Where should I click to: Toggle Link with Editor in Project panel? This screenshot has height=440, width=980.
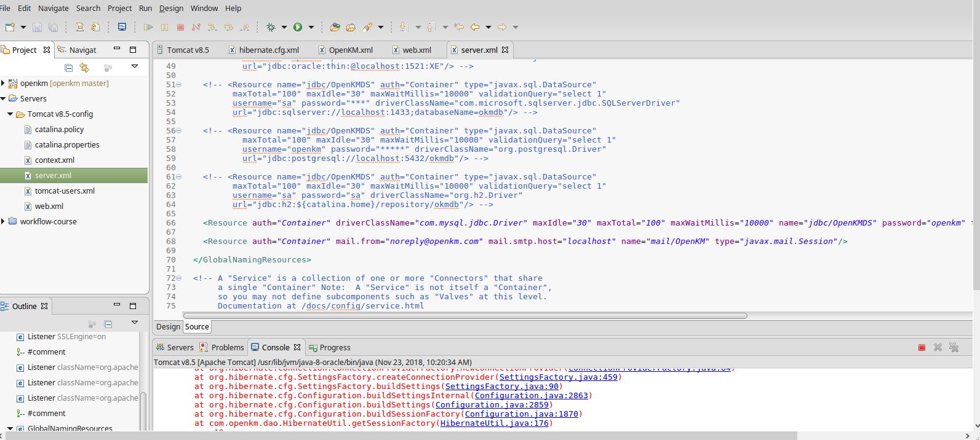point(84,68)
